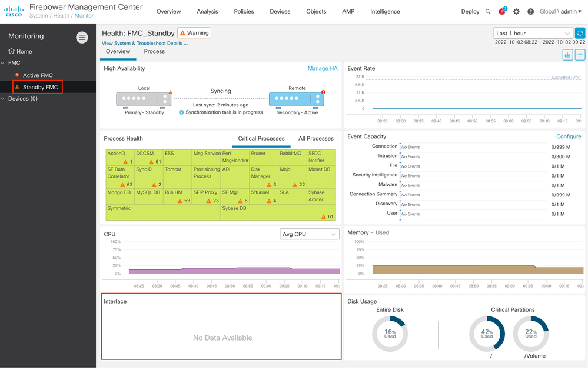588x370 pixels.
Task: Click the /Volume 22% used donut
Action: (x=531, y=334)
